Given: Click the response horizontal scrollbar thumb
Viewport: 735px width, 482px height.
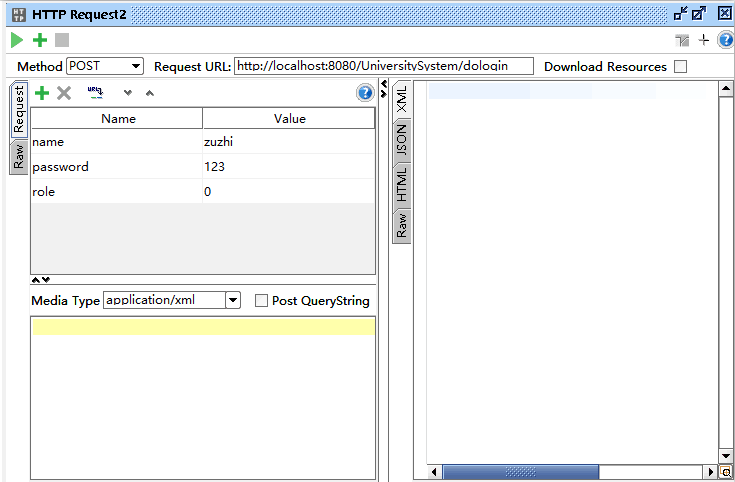Looking at the screenshot, I should click(521, 472).
